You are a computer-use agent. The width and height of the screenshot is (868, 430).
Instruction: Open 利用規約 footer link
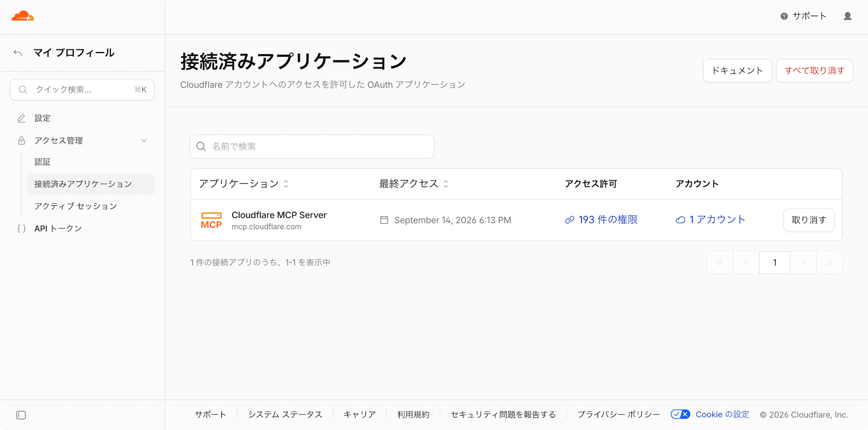413,414
